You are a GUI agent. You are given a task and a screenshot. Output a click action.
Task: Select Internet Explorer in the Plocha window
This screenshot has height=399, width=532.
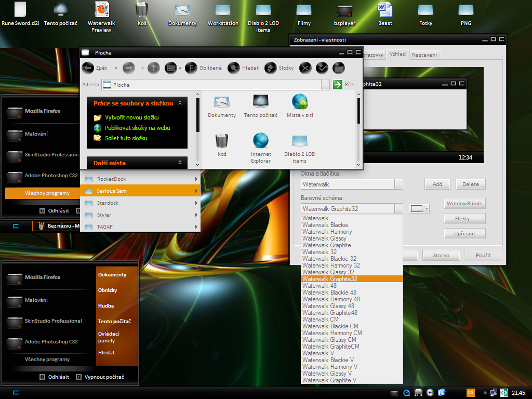pos(261,148)
